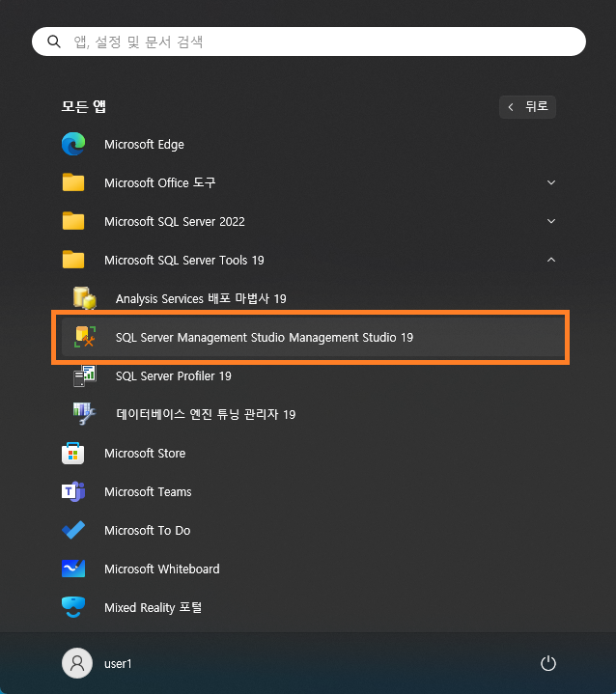
Task: Select the Microsoft Store label
Action: click(145, 454)
